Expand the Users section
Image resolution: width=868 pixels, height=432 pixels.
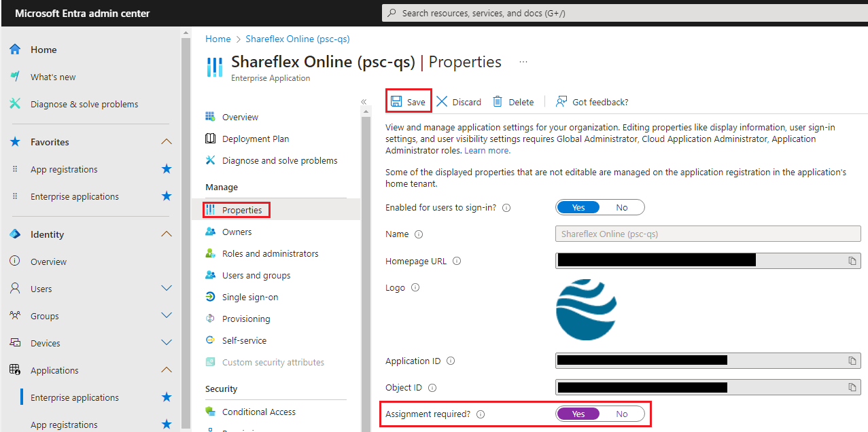167,289
